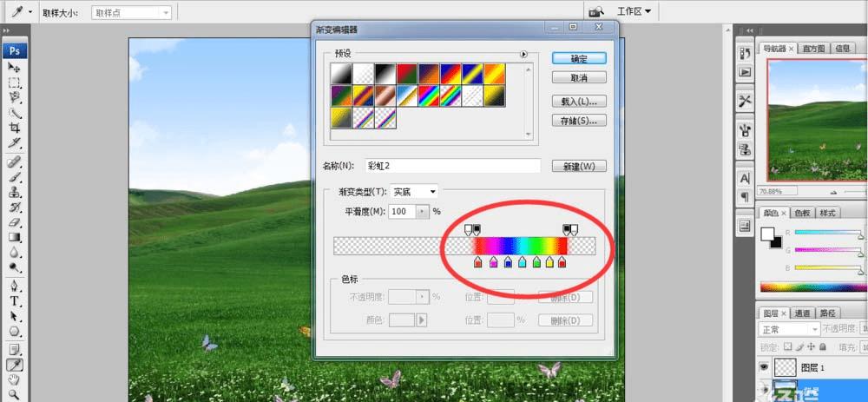868x402 pixels.
Task: Expand the collapsed panel dock arrows
Action: pos(749,31)
